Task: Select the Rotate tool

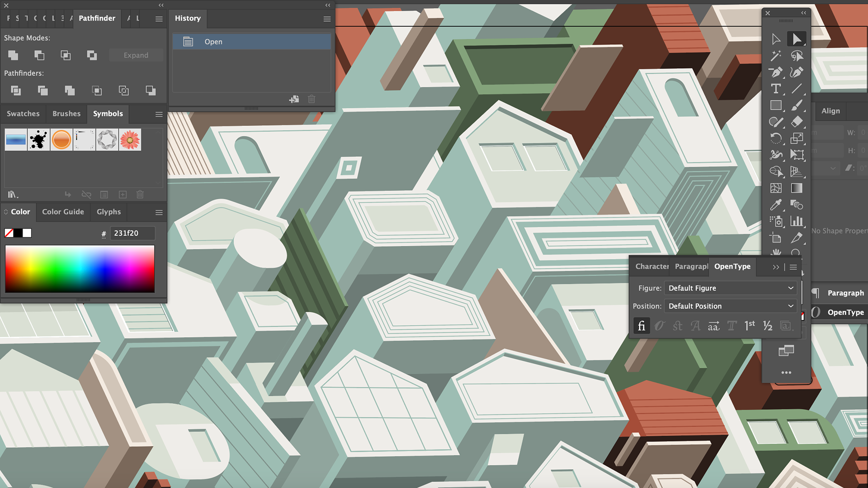Action: 776,139
